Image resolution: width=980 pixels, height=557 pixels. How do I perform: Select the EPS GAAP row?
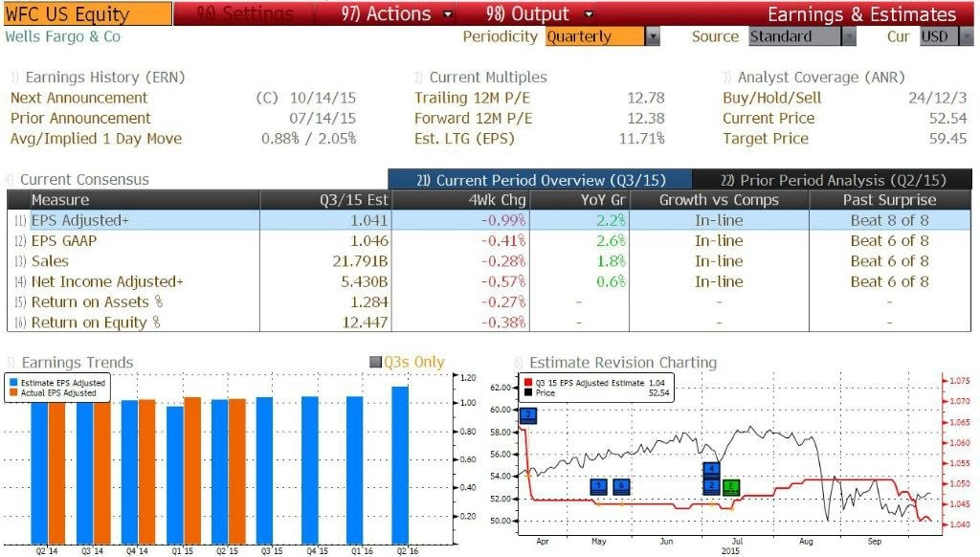pyautogui.click(x=489, y=240)
